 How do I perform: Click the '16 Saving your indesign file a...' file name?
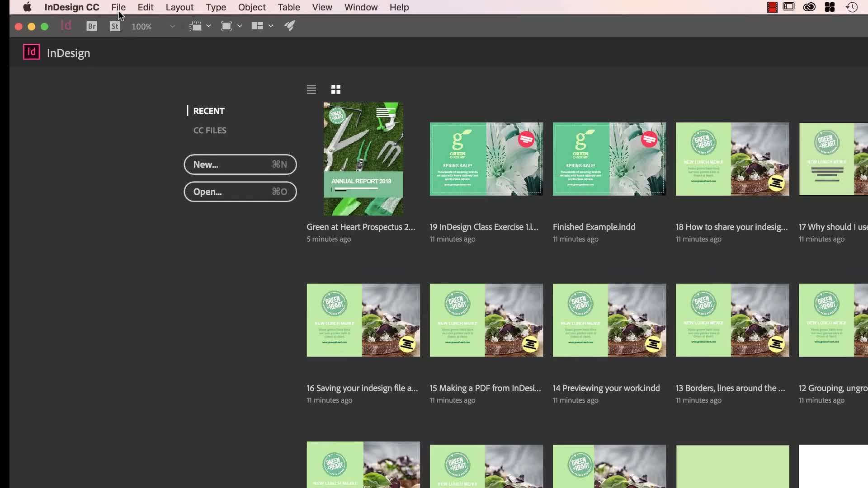[x=362, y=388]
